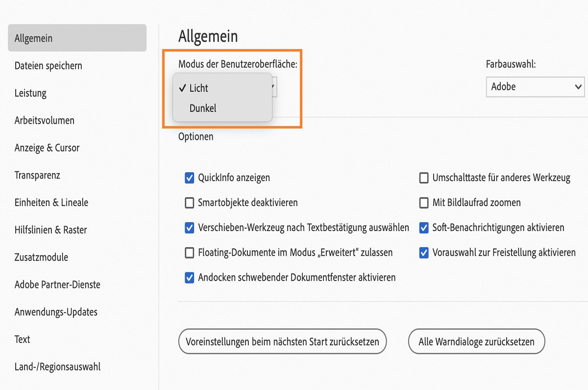Disable Soft-Benachrichtigungen aktivieren checkbox
This screenshot has width=588, height=390.
[424, 228]
